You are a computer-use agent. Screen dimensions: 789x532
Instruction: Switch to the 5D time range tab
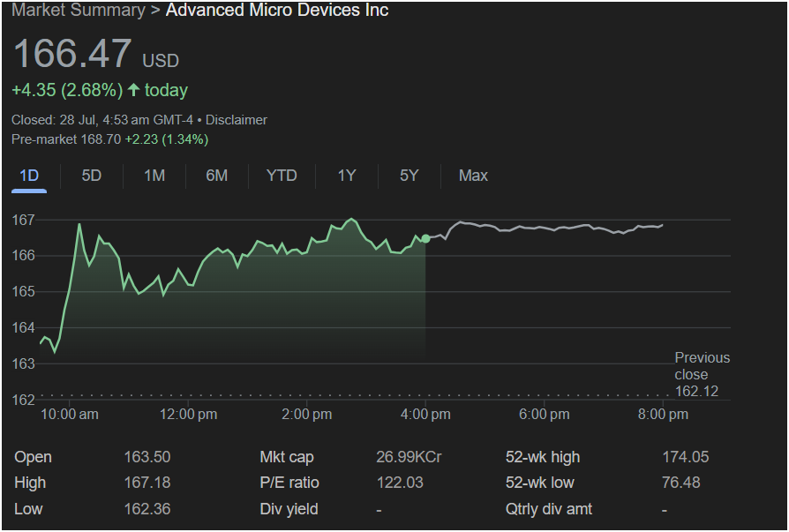point(92,176)
